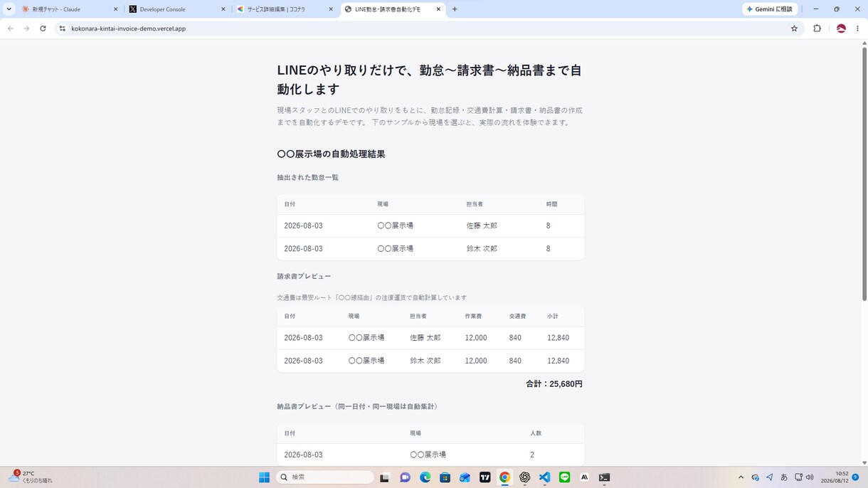Image resolution: width=868 pixels, height=488 pixels.
Task: Open the clock showing 10:52
Action: [835, 477]
